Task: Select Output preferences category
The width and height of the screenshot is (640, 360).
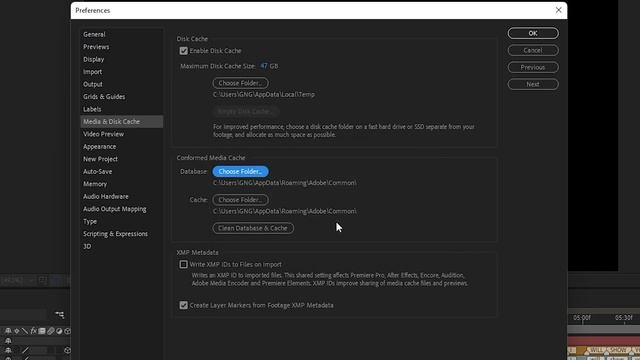Action: [x=93, y=84]
